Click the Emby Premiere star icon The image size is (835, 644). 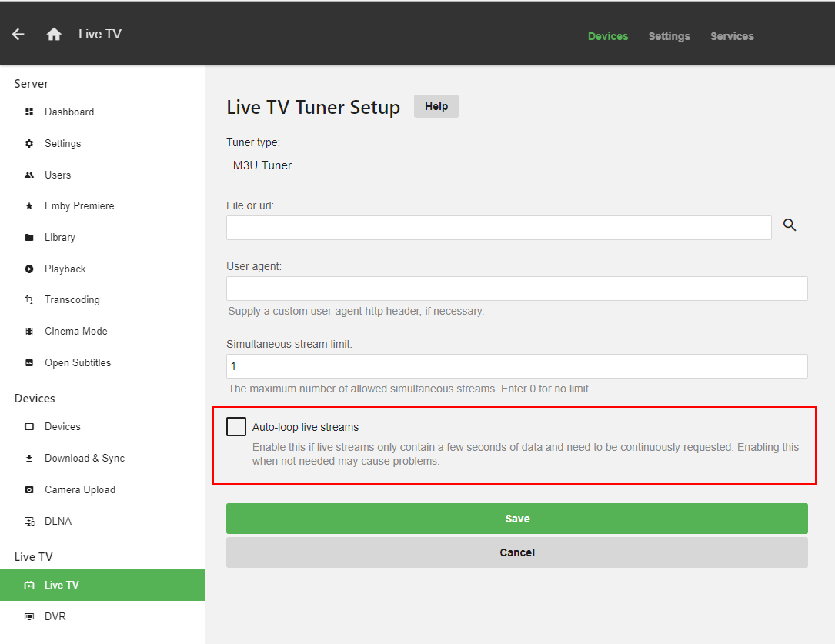tap(29, 206)
